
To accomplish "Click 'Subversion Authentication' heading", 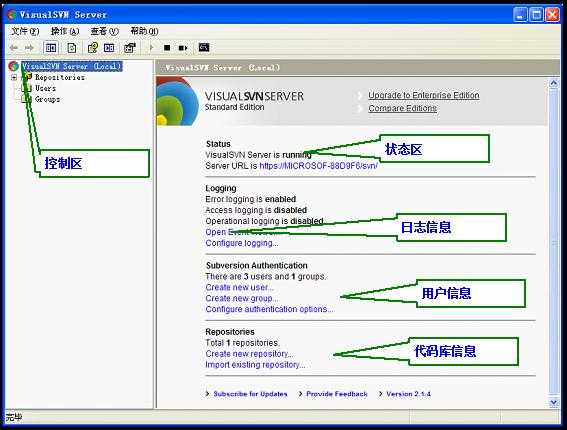I will coord(256,265).
